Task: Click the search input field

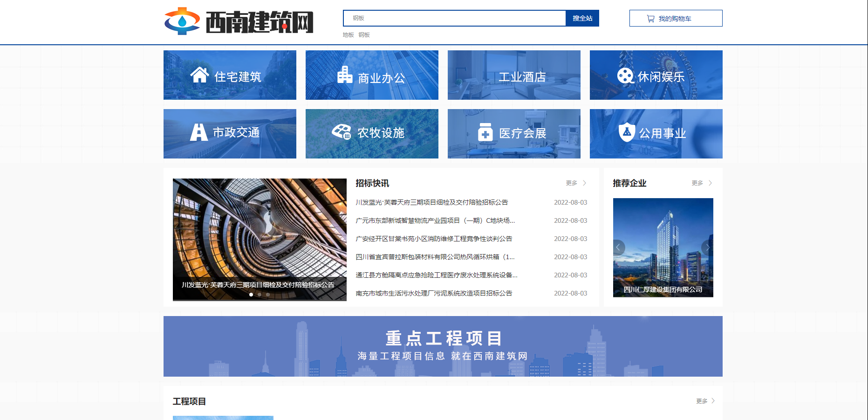Action: [455, 18]
